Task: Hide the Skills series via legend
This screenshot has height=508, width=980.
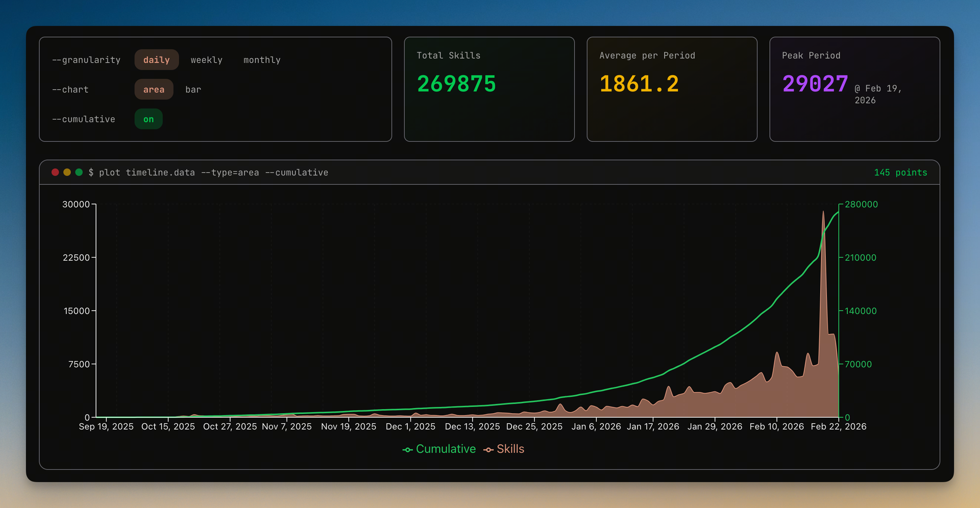Action: (x=510, y=449)
